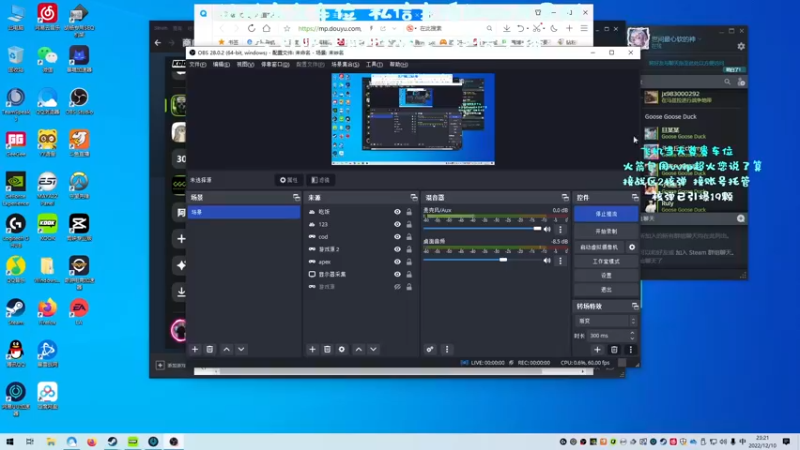Click 启动虚拟摄像机 virtual camera button

[599, 247]
